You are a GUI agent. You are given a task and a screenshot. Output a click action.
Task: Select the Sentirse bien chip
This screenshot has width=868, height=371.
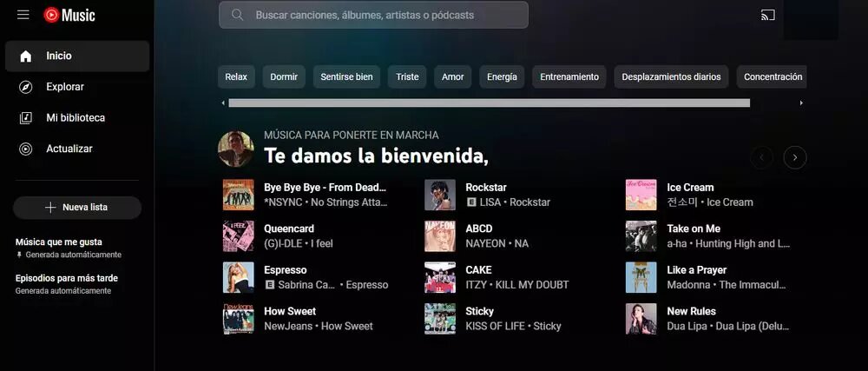[346, 77]
